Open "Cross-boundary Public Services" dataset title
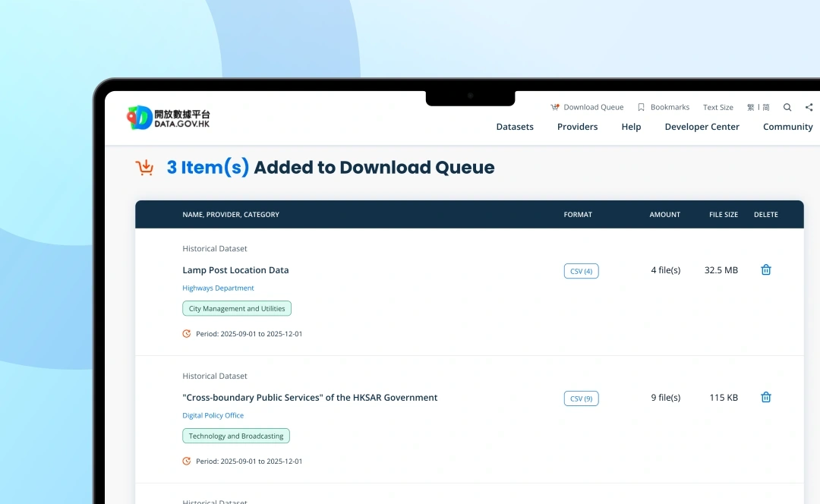The width and height of the screenshot is (820, 504). pos(310,397)
